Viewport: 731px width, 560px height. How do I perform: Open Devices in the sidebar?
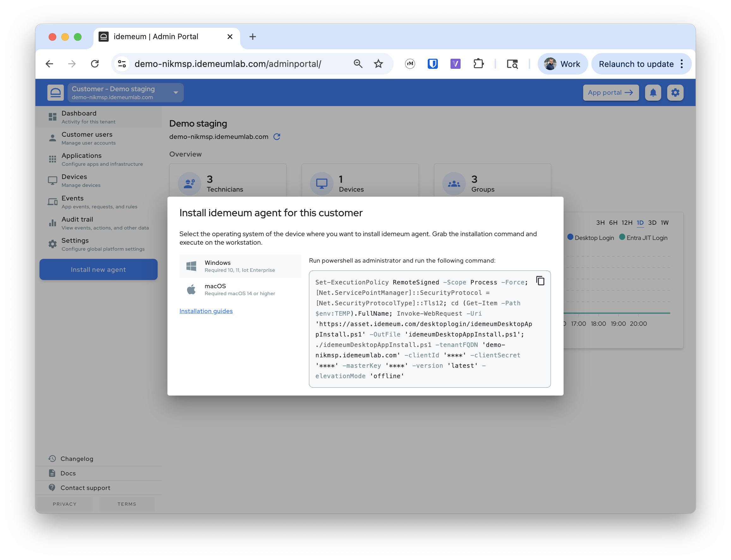pos(98,180)
